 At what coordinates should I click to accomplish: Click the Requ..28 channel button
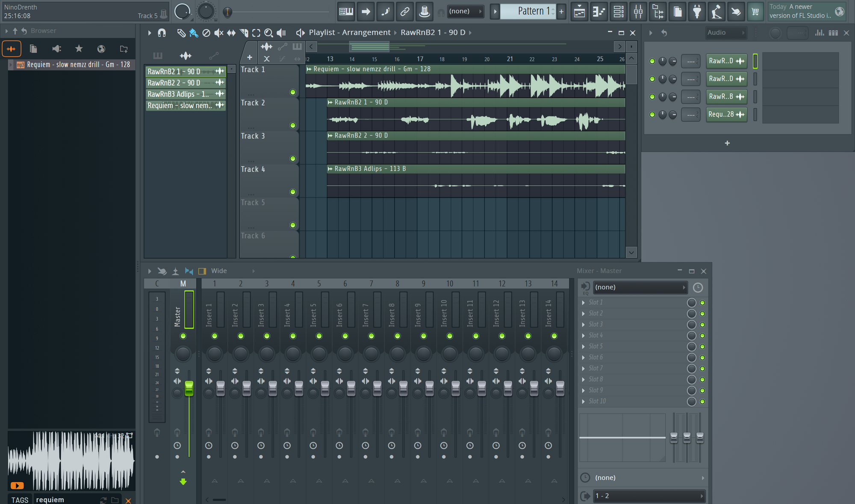pos(726,115)
